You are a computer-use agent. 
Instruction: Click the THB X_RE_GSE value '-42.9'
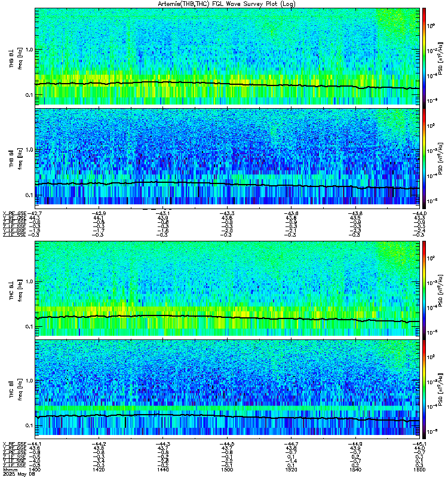pos(99,213)
